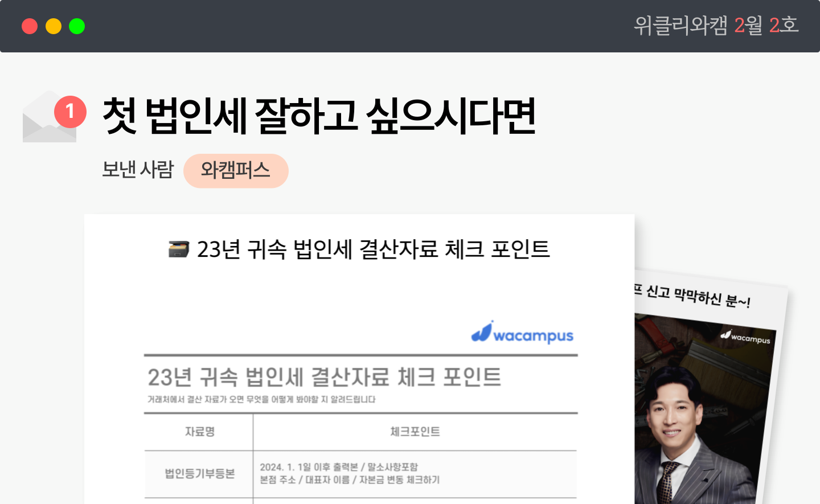Click the blue wacampus logo in document
820x504 pixels.
(522, 334)
